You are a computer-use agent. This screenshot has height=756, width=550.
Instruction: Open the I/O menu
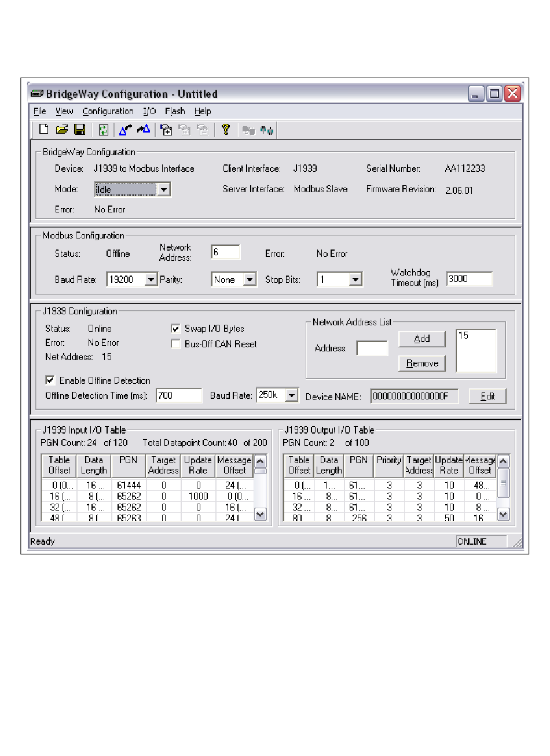click(149, 111)
